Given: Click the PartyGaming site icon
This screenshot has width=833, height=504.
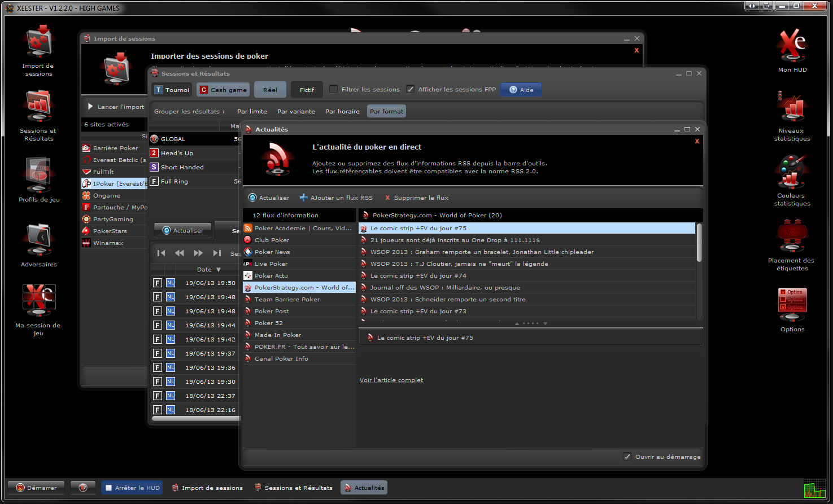Looking at the screenshot, I should 86,219.
